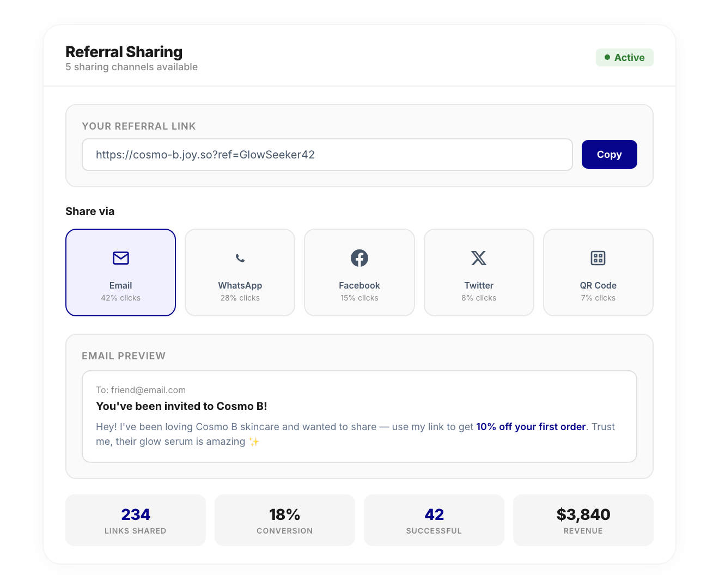Click the green status dot in Active badge
Viewport: 719px width, 588px height.
pyautogui.click(x=607, y=57)
